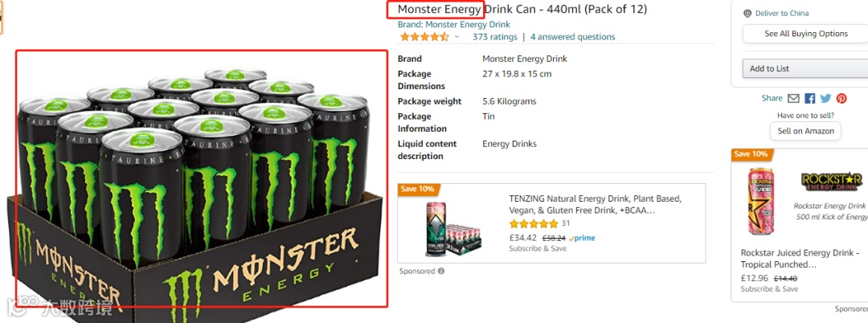868x323 pixels.
Task: Share the product via email icon
Action: coord(793,99)
